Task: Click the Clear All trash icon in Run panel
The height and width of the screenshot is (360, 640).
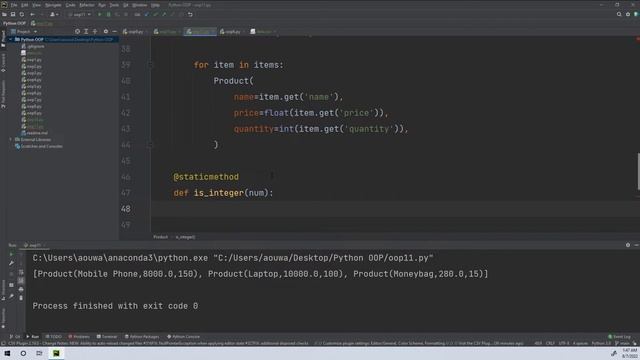Action: coord(21,298)
